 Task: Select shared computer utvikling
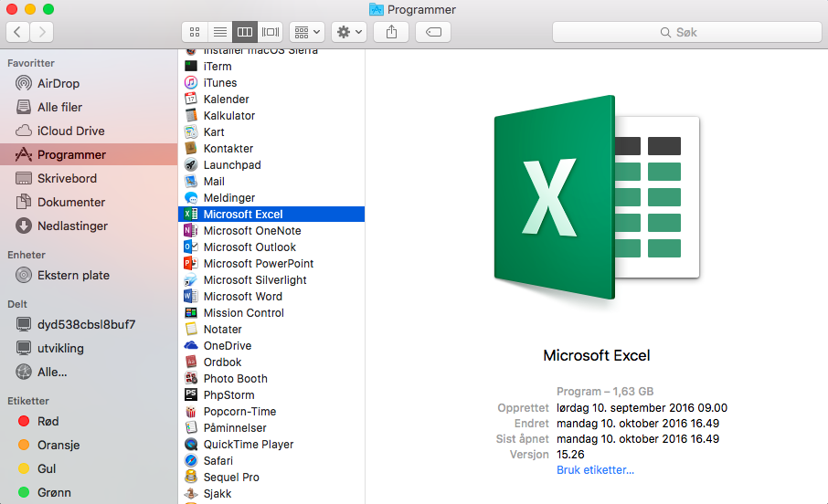(x=89, y=348)
